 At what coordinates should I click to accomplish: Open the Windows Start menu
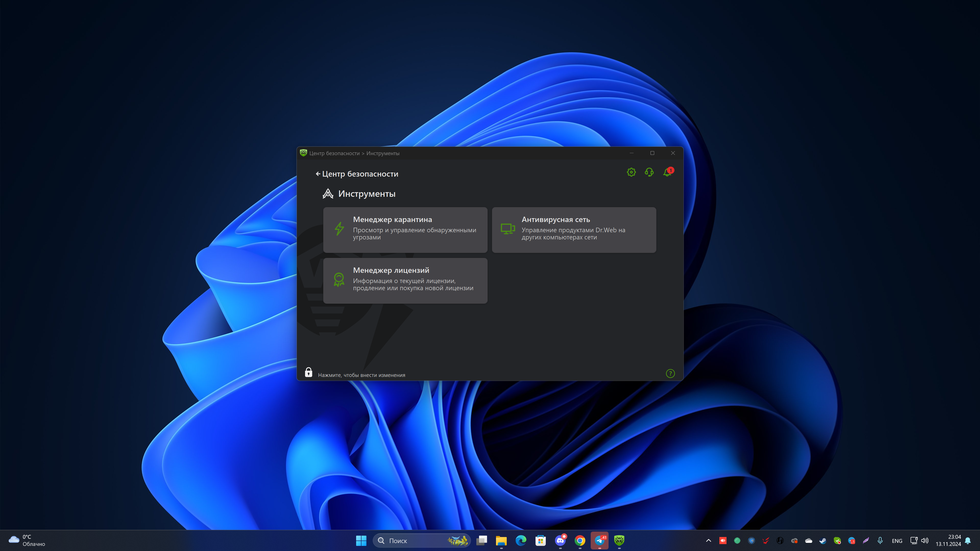point(361,540)
